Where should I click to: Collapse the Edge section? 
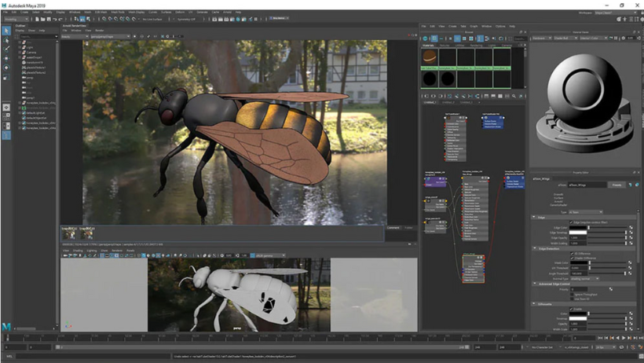click(534, 217)
